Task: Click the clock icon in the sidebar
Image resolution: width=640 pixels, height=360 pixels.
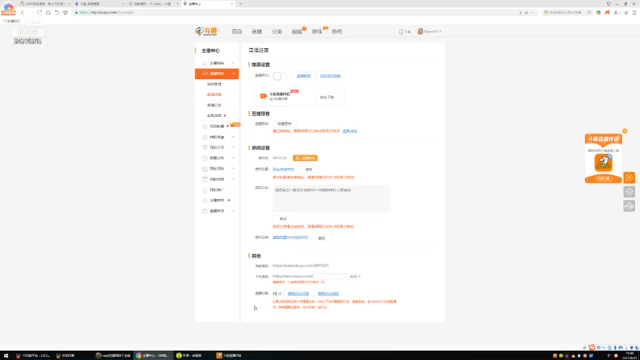Action: pos(205,158)
